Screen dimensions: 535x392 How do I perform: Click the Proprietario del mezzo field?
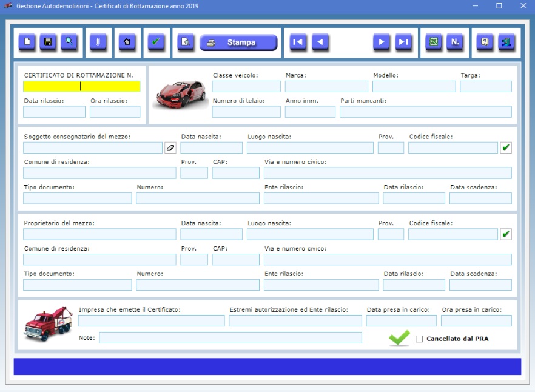click(99, 234)
